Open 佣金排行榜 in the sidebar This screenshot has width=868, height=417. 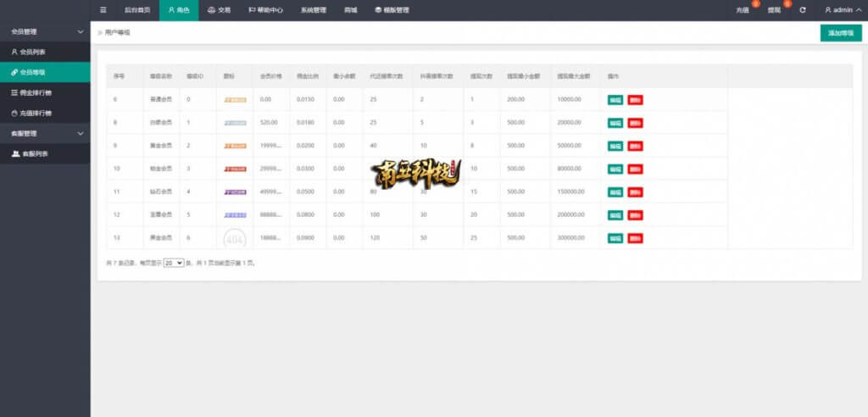pyautogui.click(x=45, y=92)
